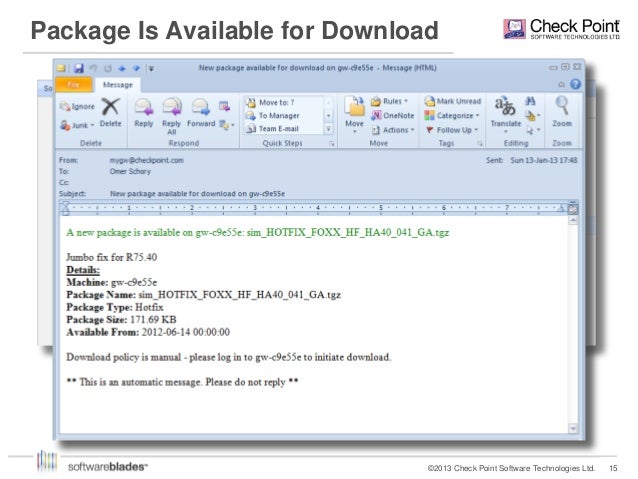Click the Meeting reply icon

click(224, 106)
